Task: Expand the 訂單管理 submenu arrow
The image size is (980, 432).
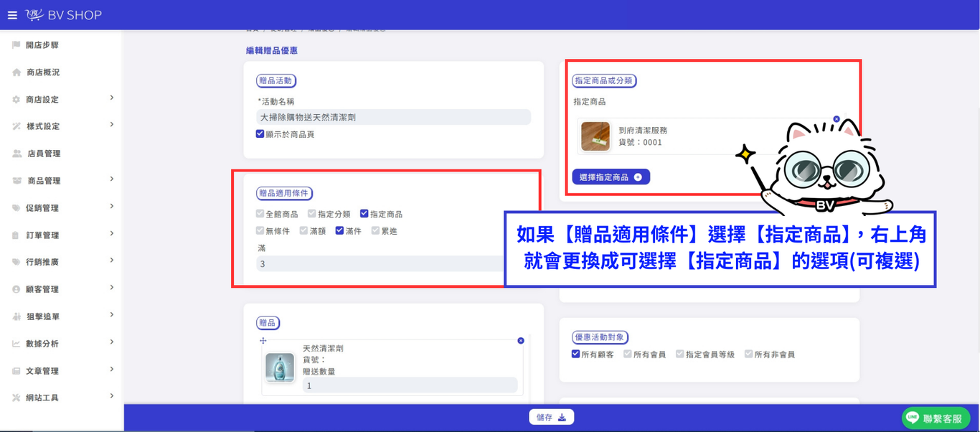Action: point(112,234)
